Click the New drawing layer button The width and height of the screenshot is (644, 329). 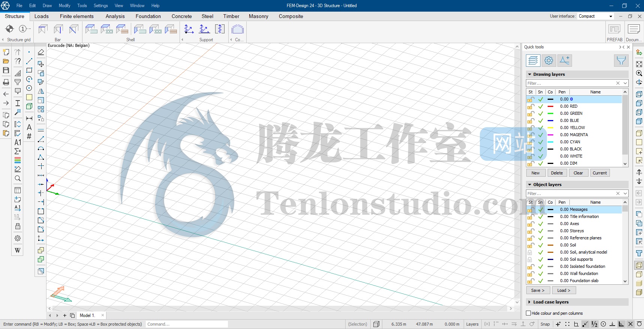point(536,173)
